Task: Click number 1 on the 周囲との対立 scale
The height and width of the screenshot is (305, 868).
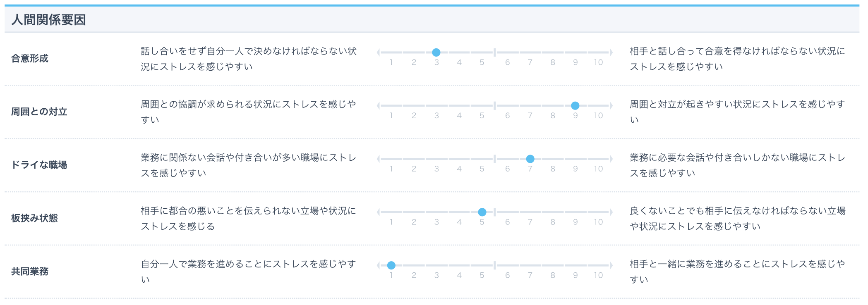Action: (x=391, y=116)
